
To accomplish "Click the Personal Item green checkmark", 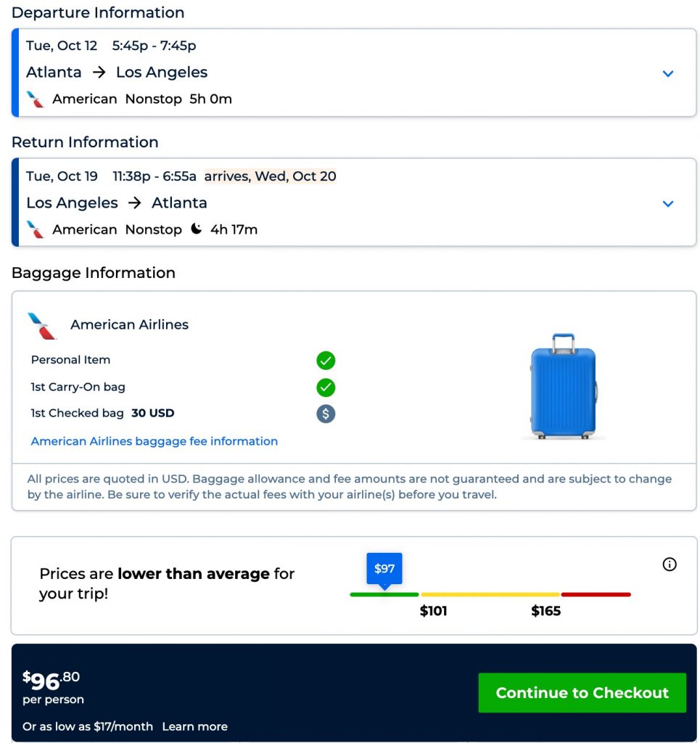I will coord(326,360).
